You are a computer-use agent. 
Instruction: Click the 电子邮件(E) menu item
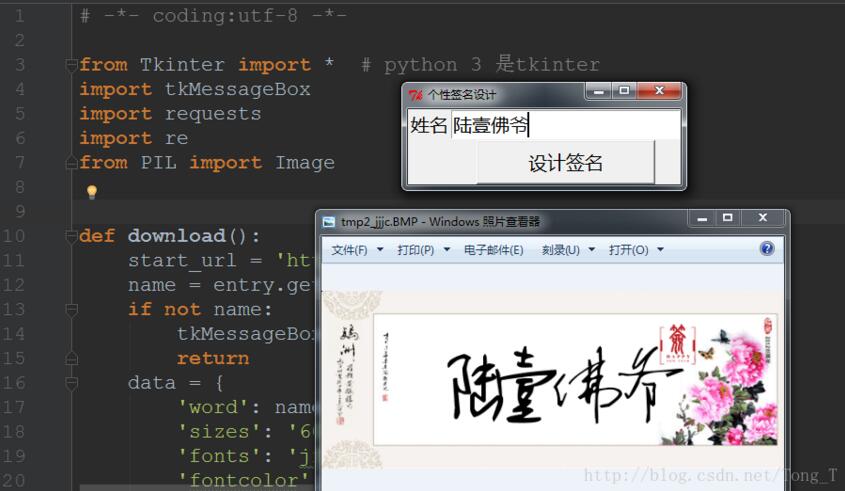pos(493,250)
